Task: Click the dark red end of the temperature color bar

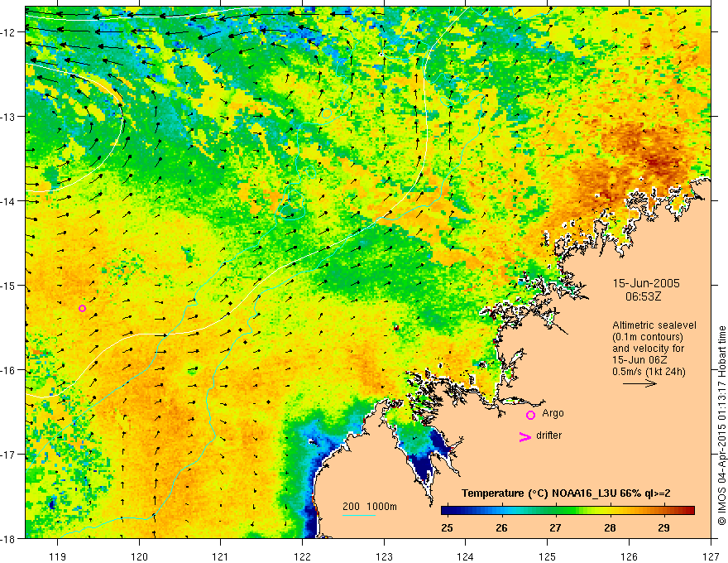Action: coord(689,511)
